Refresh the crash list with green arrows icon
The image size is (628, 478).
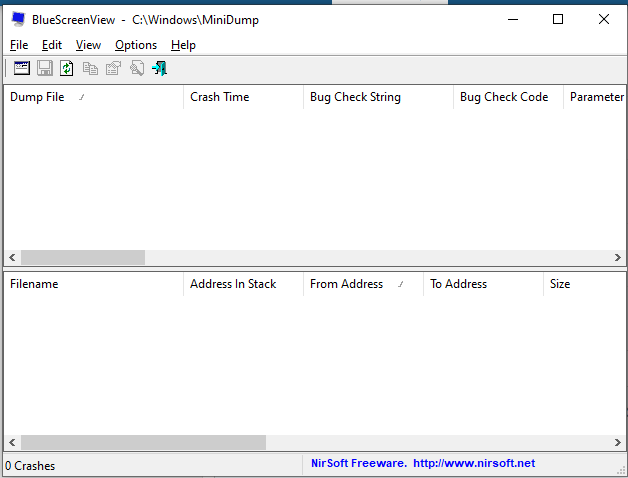click(66, 68)
